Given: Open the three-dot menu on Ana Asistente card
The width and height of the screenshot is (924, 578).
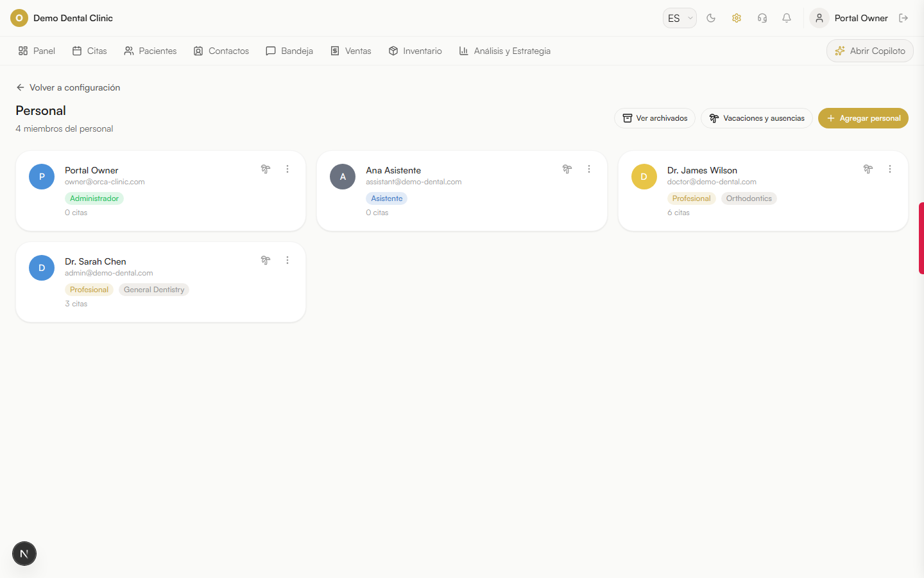Looking at the screenshot, I should (589, 169).
